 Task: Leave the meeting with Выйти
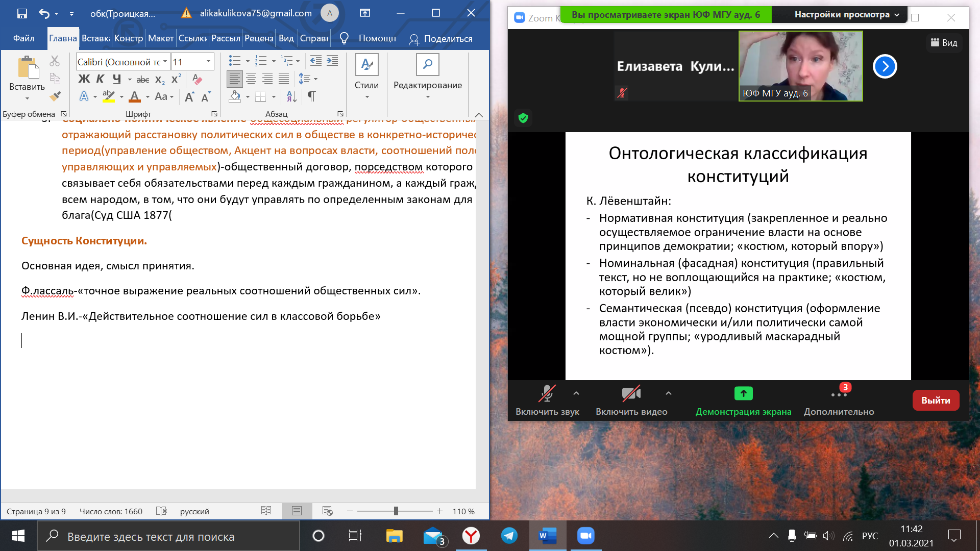pyautogui.click(x=936, y=400)
